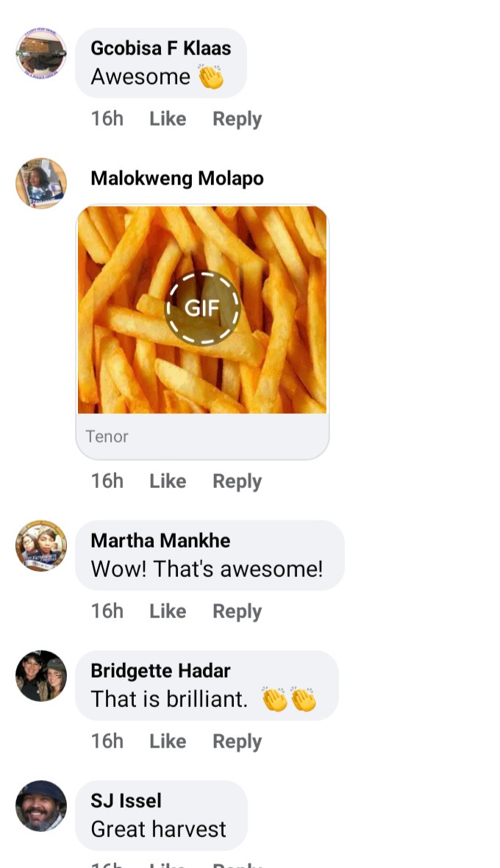500x868 pixels.
Task: Open Malokweng Molapo name link
Action: click(x=177, y=179)
